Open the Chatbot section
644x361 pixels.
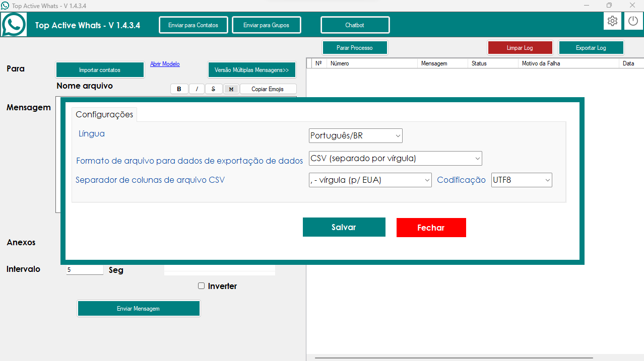point(355,25)
